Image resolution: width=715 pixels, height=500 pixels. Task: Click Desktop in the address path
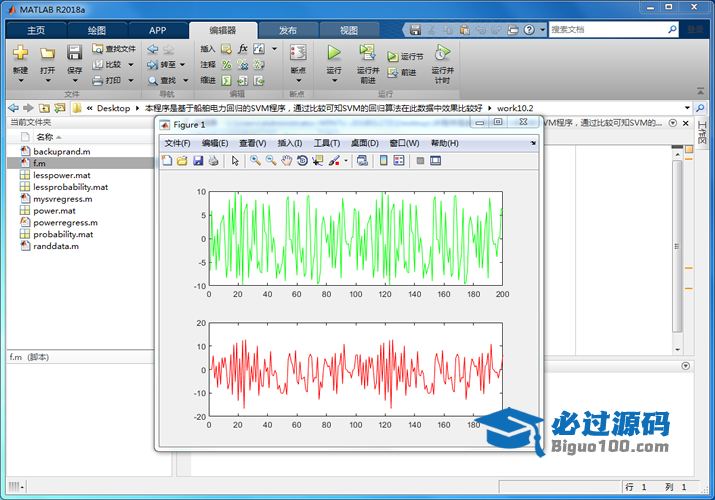[113, 108]
